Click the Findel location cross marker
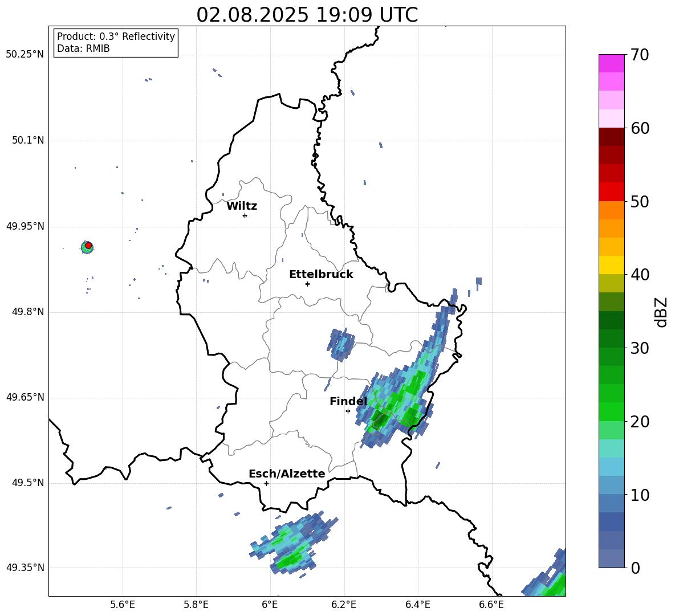The image size is (675, 616). (348, 411)
